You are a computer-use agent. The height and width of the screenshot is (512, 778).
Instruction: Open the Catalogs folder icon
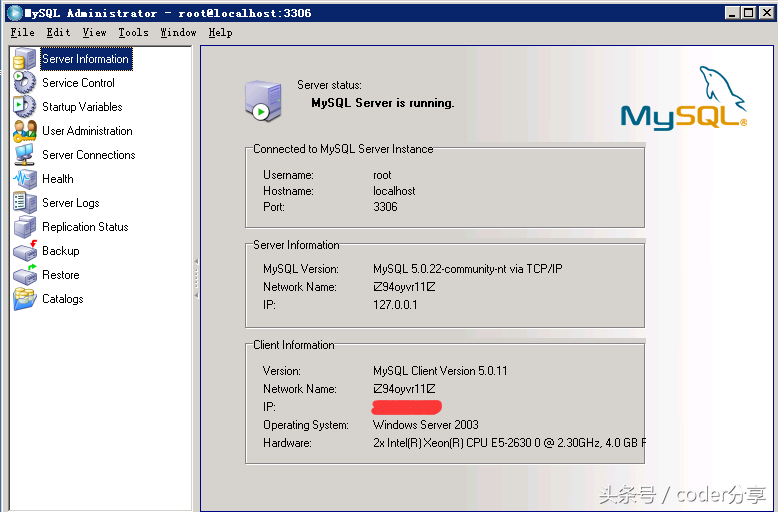[25, 299]
